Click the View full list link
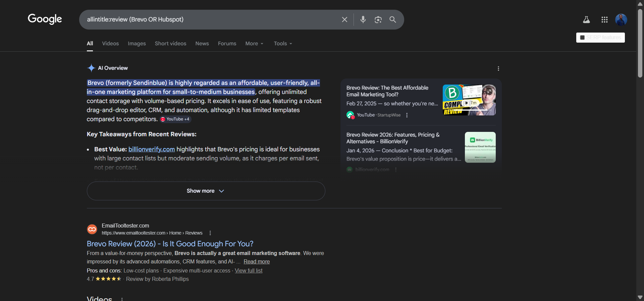The height and width of the screenshot is (301, 644). 249,270
